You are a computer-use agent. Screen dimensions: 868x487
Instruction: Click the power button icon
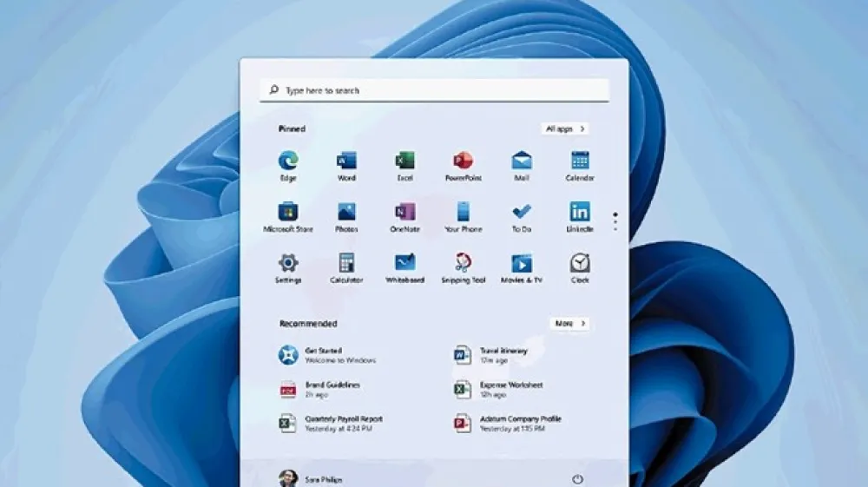(x=577, y=479)
